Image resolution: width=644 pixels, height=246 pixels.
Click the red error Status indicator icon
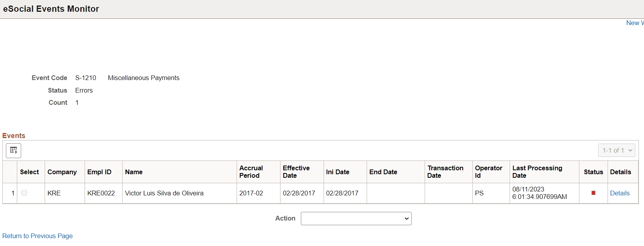pyautogui.click(x=593, y=193)
